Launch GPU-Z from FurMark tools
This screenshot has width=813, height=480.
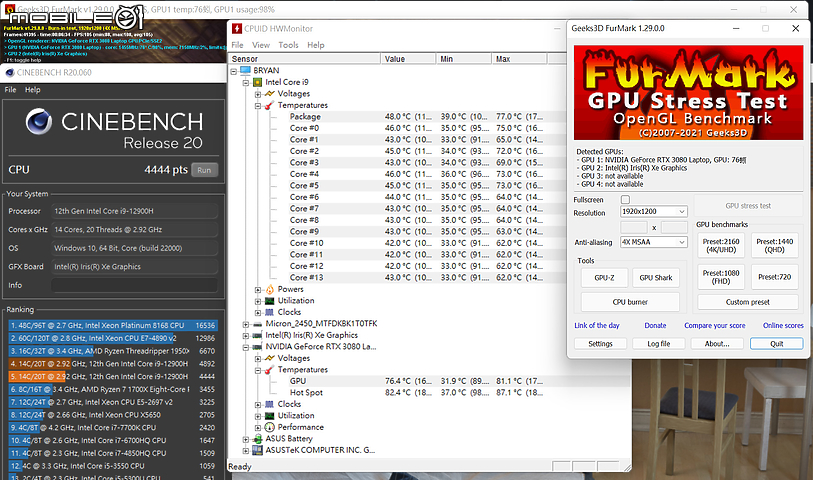pyautogui.click(x=605, y=278)
